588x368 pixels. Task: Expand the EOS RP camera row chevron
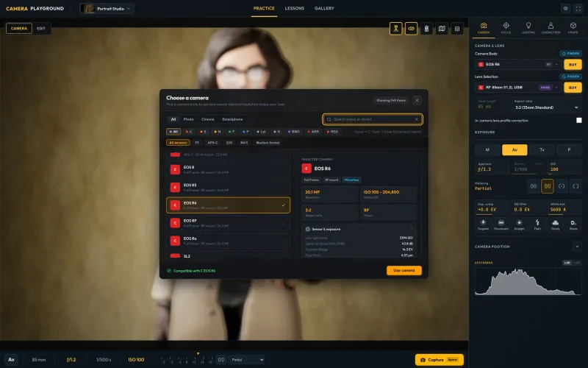283,223
